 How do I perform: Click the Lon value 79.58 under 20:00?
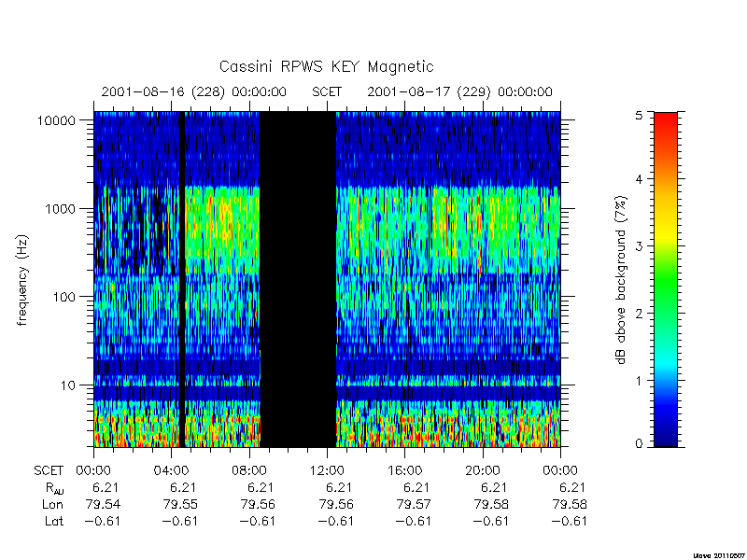tap(492, 504)
